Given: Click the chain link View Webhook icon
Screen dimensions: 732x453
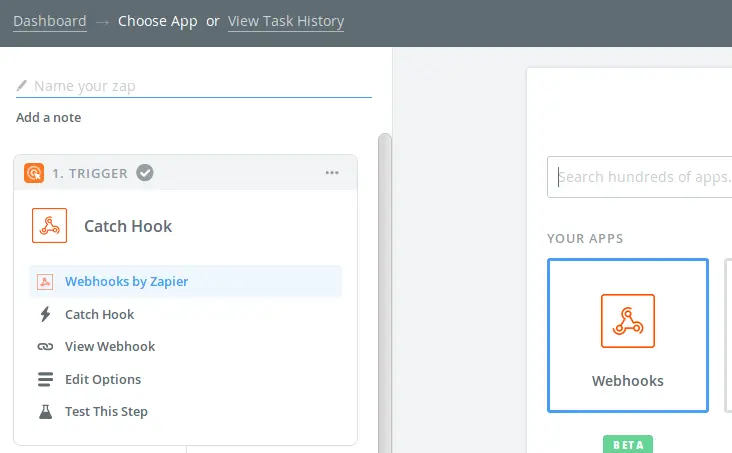Looking at the screenshot, I should point(45,347).
